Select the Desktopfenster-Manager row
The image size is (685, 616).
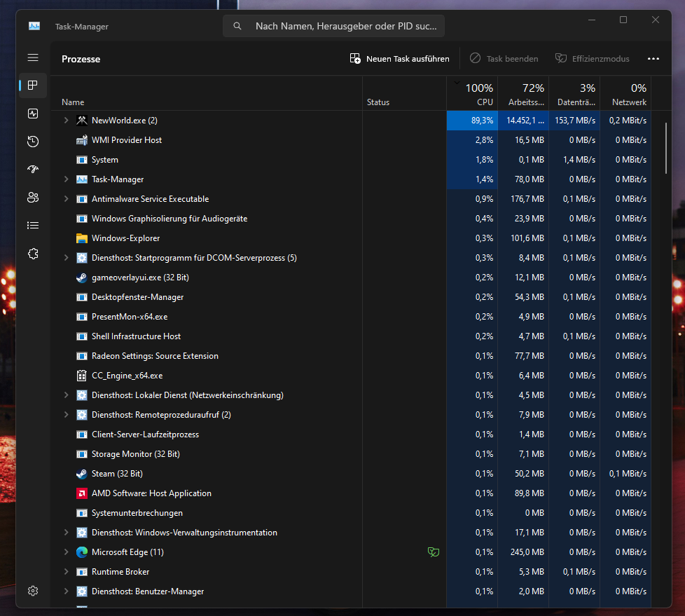point(351,297)
